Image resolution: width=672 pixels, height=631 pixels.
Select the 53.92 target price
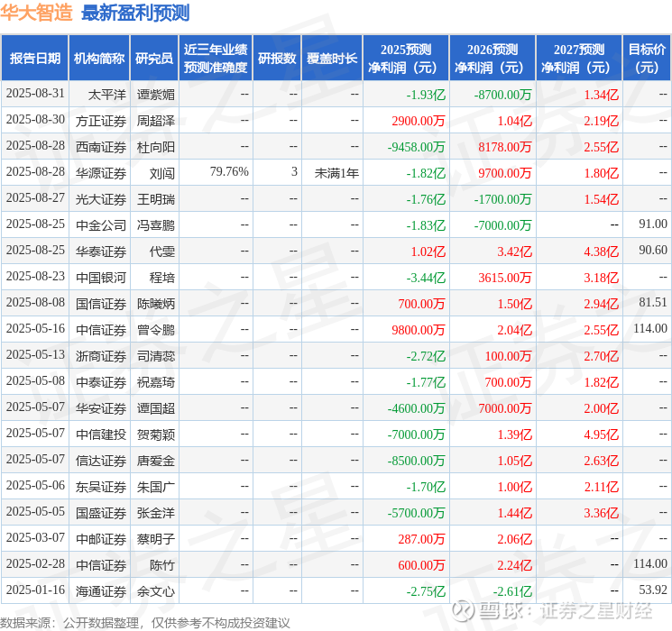coord(653,590)
